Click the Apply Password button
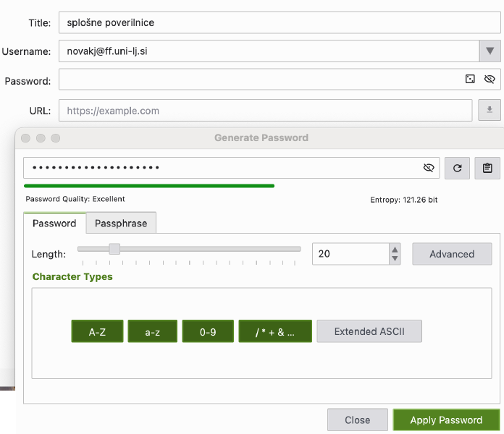Screen dimensions: 504x434 tap(446, 420)
